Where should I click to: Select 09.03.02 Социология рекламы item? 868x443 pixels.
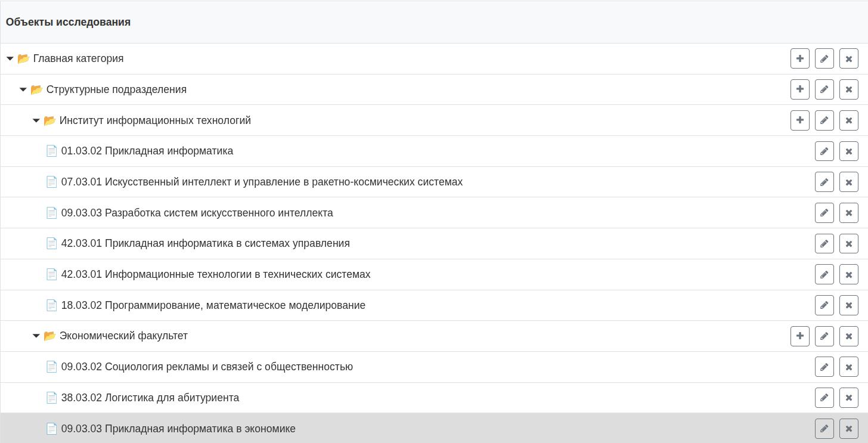(x=206, y=367)
